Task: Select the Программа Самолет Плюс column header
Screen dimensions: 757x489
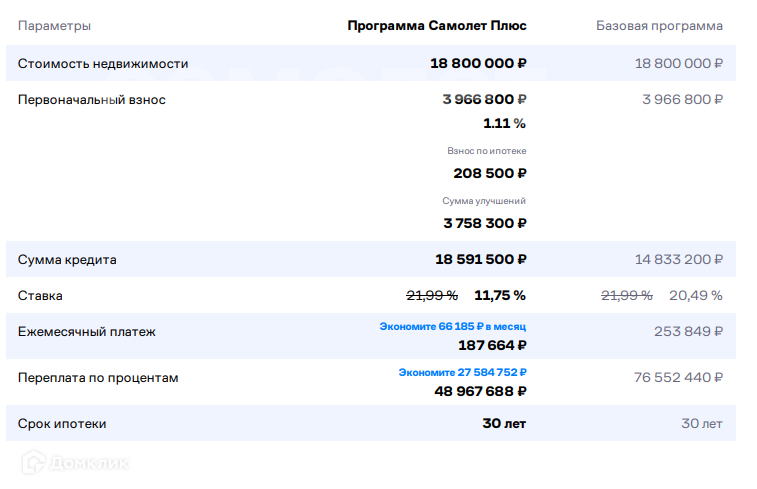Action: [x=437, y=25]
